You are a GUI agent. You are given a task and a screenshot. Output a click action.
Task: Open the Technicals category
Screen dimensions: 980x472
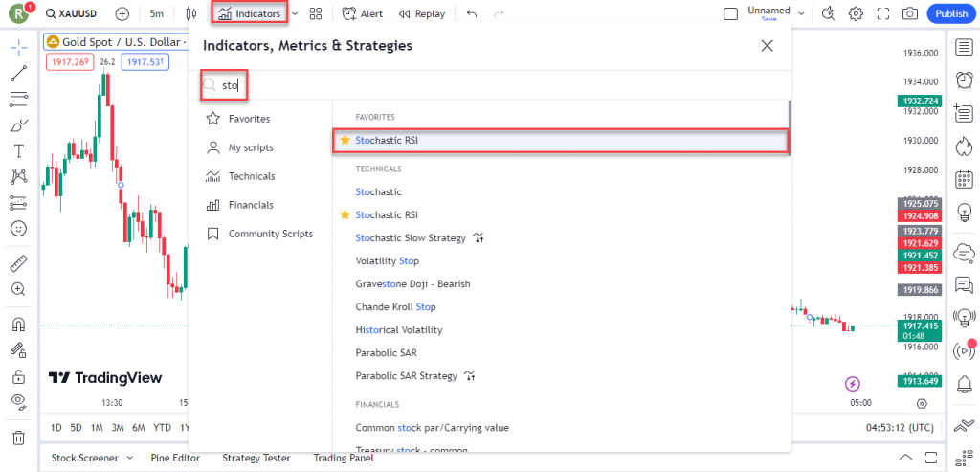[252, 176]
